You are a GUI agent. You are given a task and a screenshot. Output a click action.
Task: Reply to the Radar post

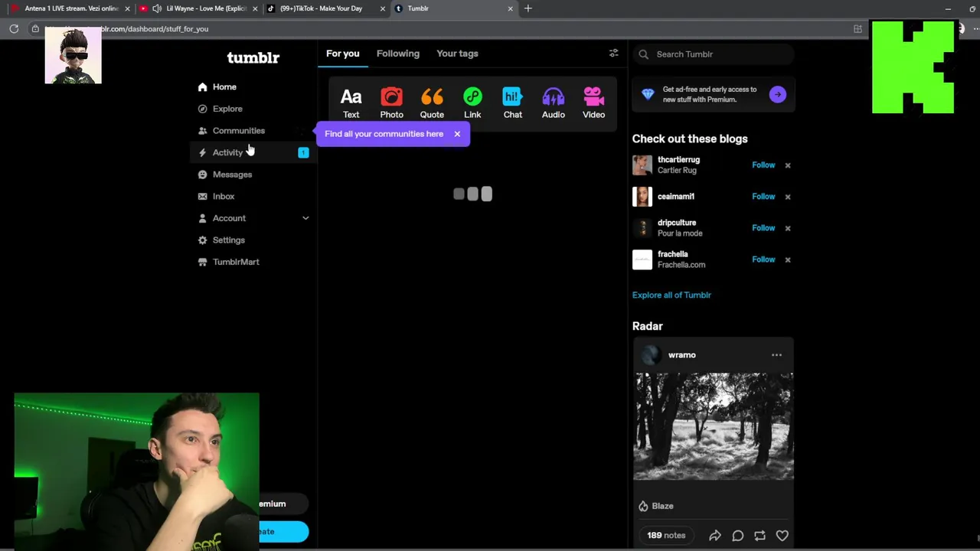point(737,536)
